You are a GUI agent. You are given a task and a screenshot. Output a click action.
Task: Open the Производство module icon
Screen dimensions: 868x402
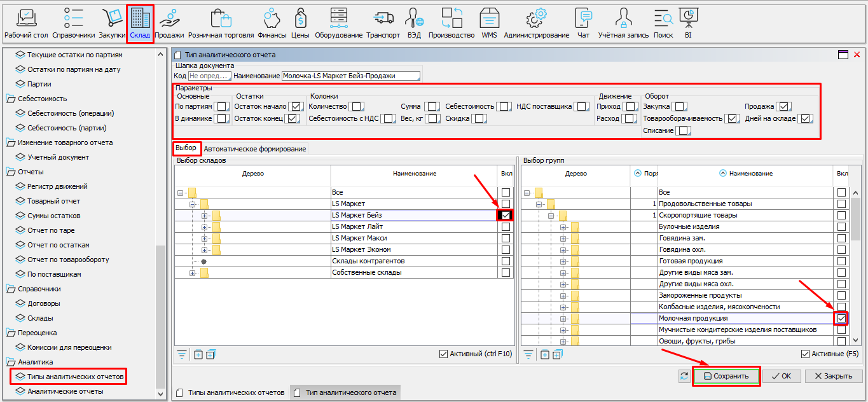451,23
